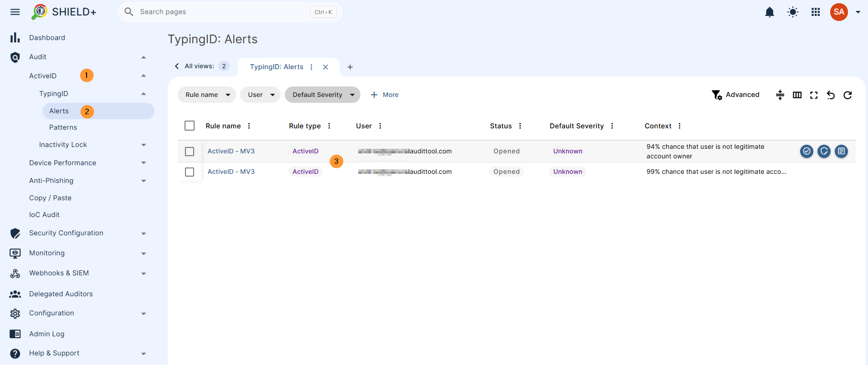Reset the table view (undo icon)
The width and height of the screenshot is (868, 365).
pos(831,95)
